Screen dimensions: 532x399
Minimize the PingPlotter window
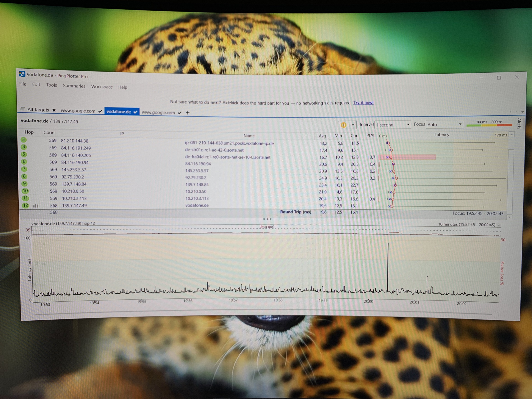click(x=481, y=78)
